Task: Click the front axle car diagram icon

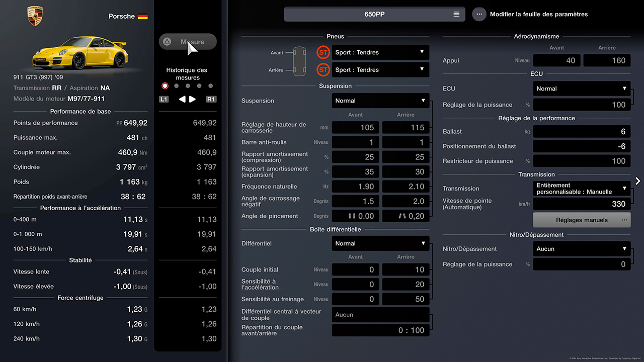Action: [299, 52]
